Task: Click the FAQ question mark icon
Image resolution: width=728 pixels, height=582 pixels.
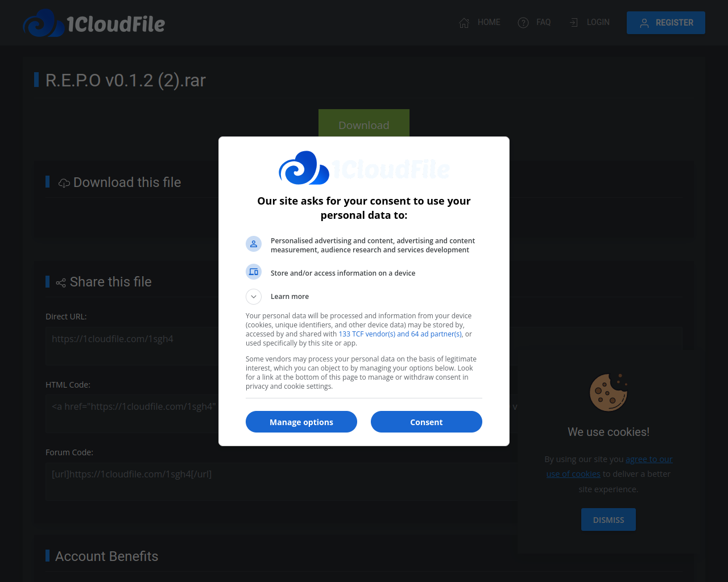Action: [523, 23]
